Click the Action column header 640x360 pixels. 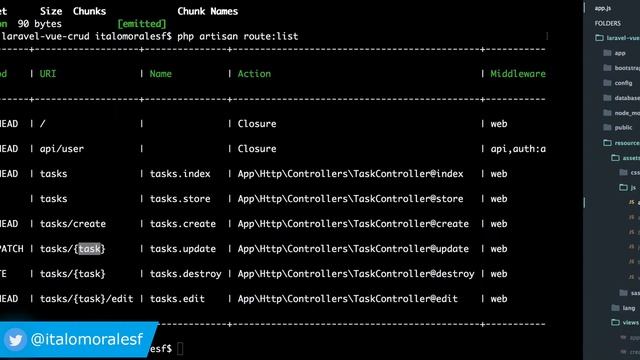[254, 74]
